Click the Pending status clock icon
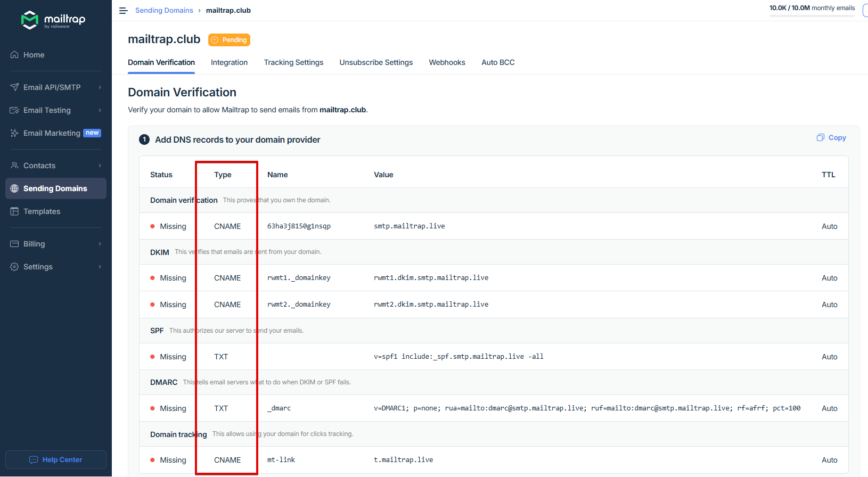This screenshot has width=868, height=477. (x=215, y=40)
